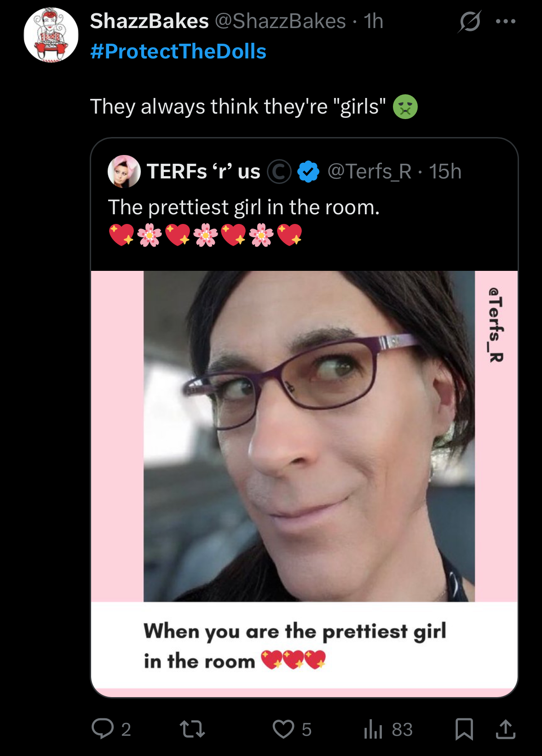Image resolution: width=542 pixels, height=756 pixels.
Task: Tap the repost arrows icon
Action: pyautogui.click(x=192, y=729)
